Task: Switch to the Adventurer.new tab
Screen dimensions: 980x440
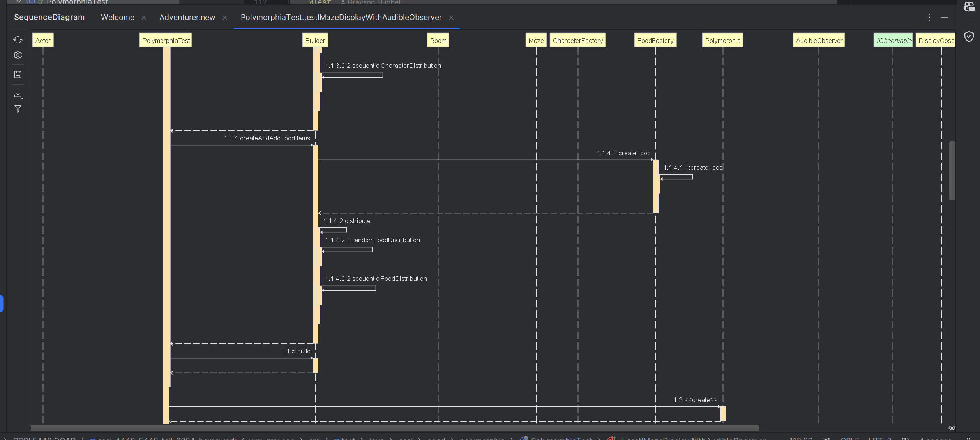Action: [187, 17]
